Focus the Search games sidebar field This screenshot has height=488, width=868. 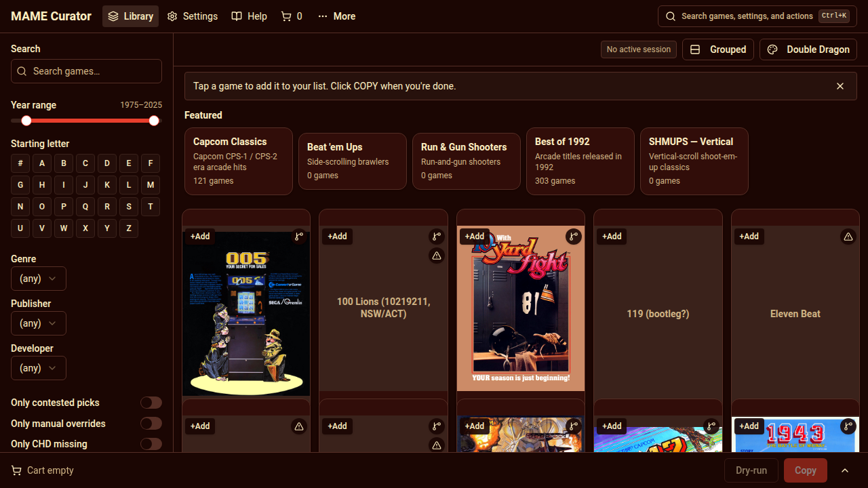[86, 71]
